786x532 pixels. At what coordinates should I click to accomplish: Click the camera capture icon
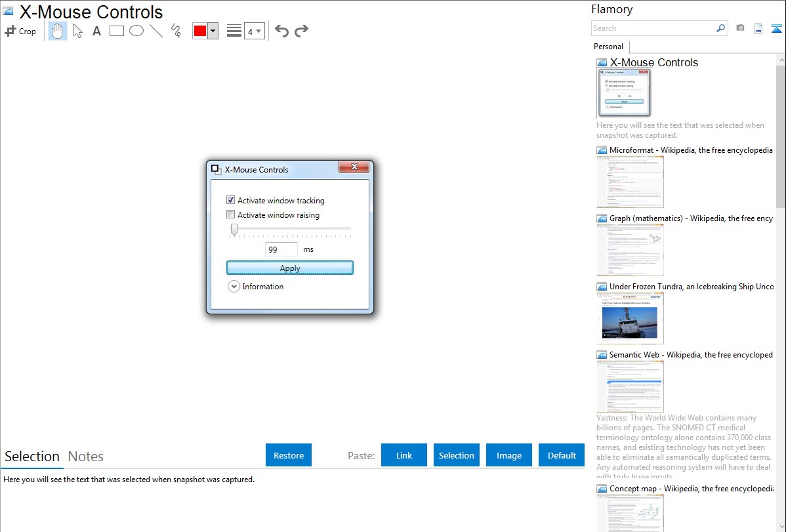pos(740,28)
